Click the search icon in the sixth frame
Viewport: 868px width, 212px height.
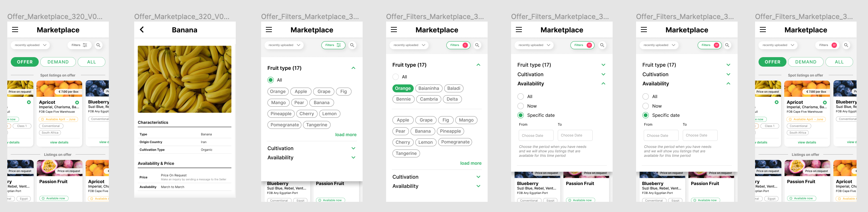pos(727,45)
